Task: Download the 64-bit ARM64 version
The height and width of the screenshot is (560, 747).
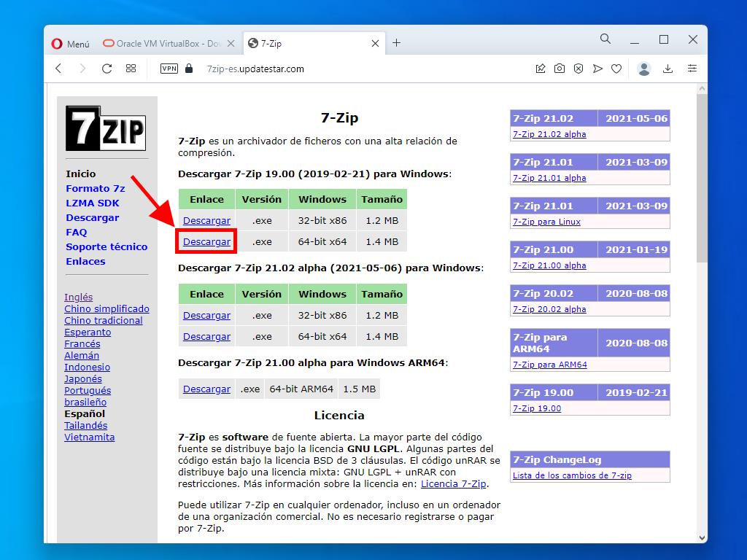Action: coord(206,389)
